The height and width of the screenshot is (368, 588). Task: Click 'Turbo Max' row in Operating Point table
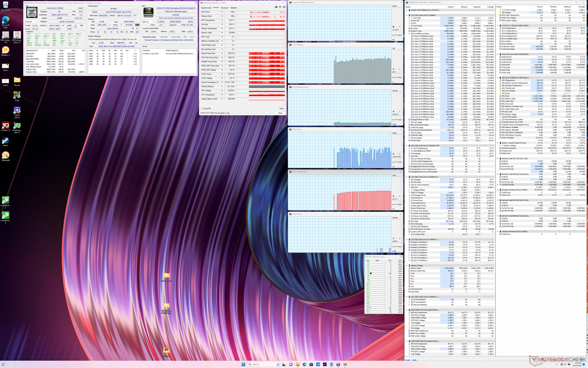click(55, 62)
